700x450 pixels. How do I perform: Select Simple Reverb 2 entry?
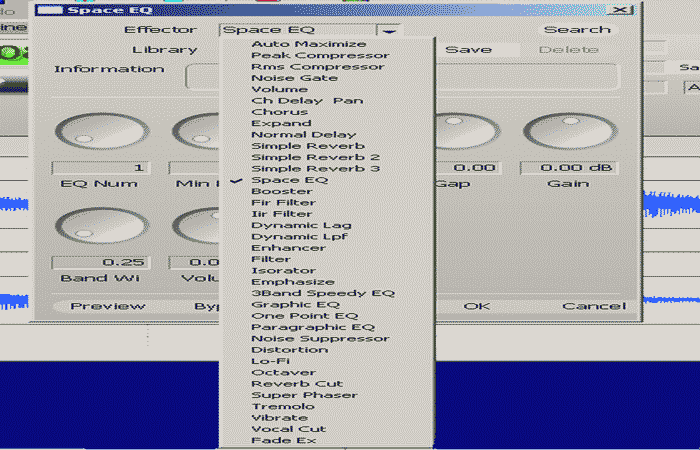(315, 157)
